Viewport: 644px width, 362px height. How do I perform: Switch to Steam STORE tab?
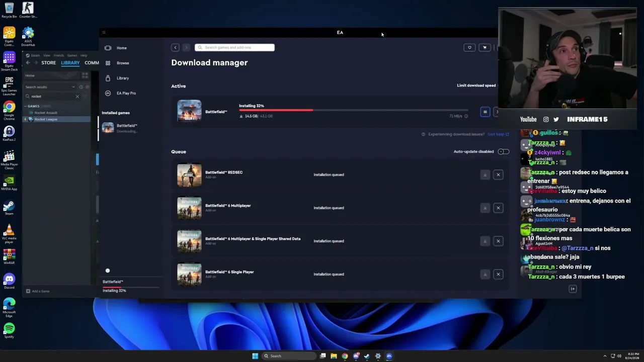pyautogui.click(x=48, y=63)
